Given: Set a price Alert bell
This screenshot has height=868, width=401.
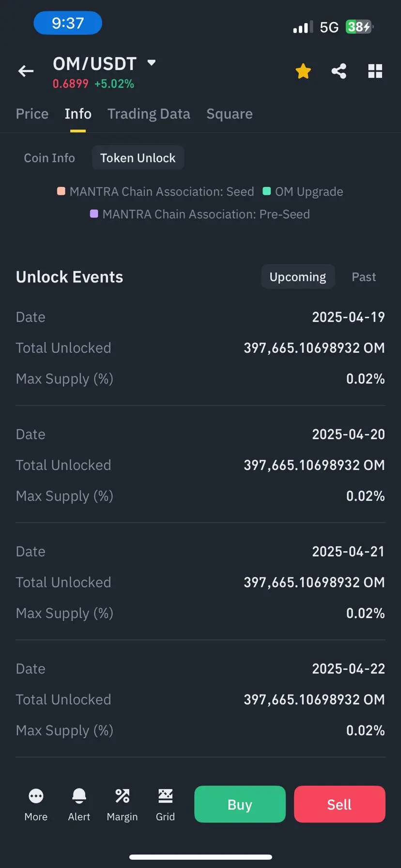Looking at the screenshot, I should [79, 795].
